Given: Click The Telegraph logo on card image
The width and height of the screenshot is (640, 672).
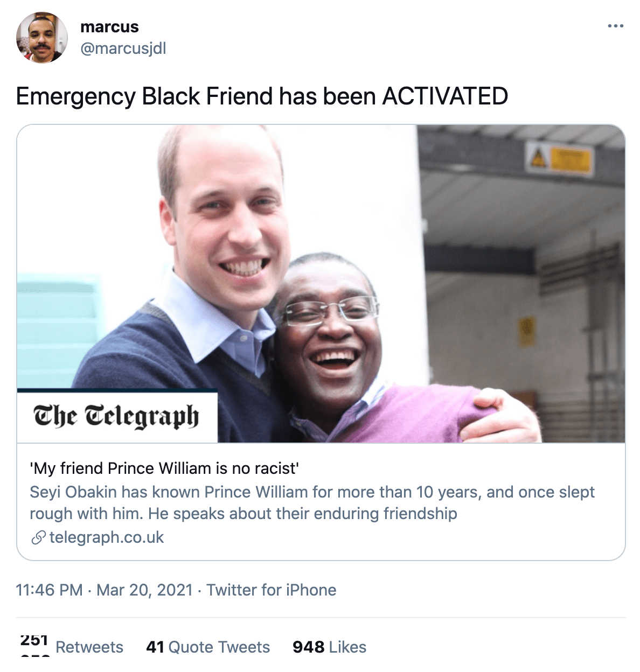Looking at the screenshot, I should pyautogui.click(x=117, y=416).
